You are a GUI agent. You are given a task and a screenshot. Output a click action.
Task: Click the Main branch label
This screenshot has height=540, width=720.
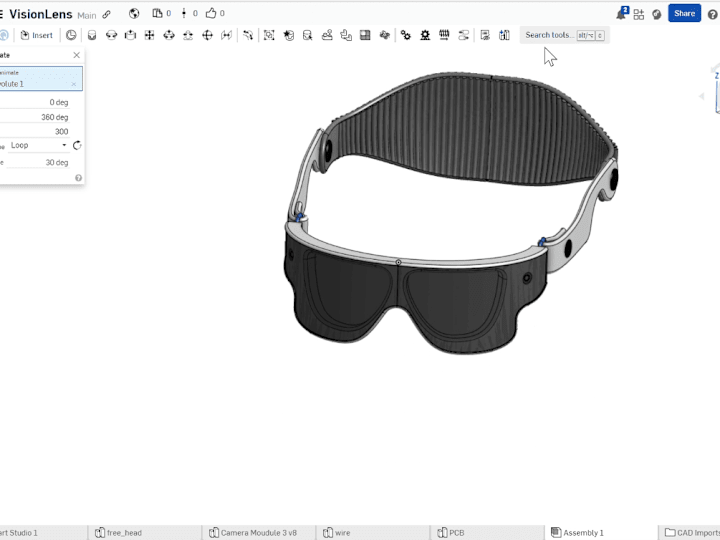coord(87,16)
